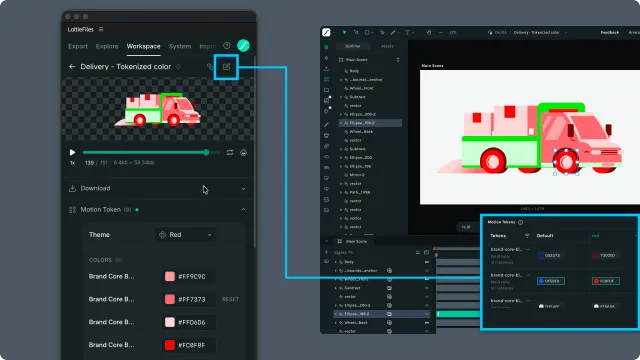Collapse the timeline panel chevron
Screen dimensions: 640x360
[326, 242]
